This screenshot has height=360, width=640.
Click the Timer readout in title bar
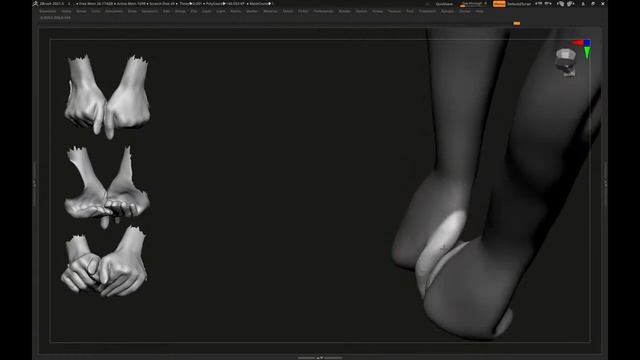point(190,4)
